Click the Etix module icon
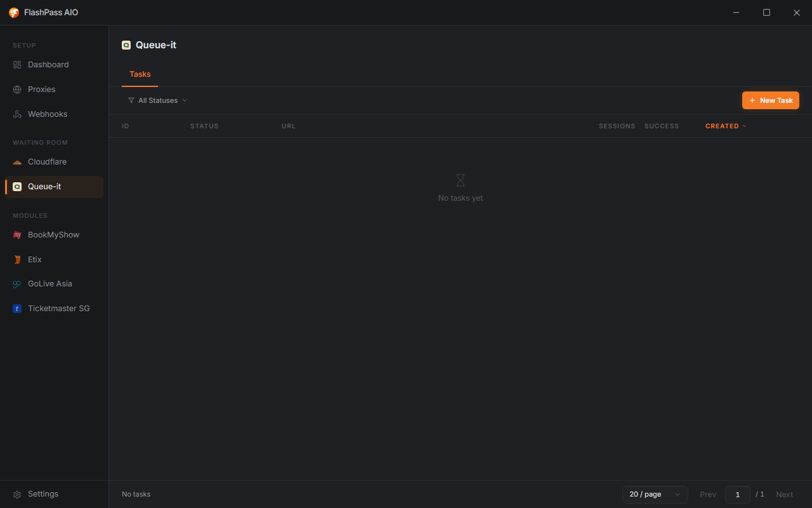This screenshot has height=508, width=812. [17, 260]
